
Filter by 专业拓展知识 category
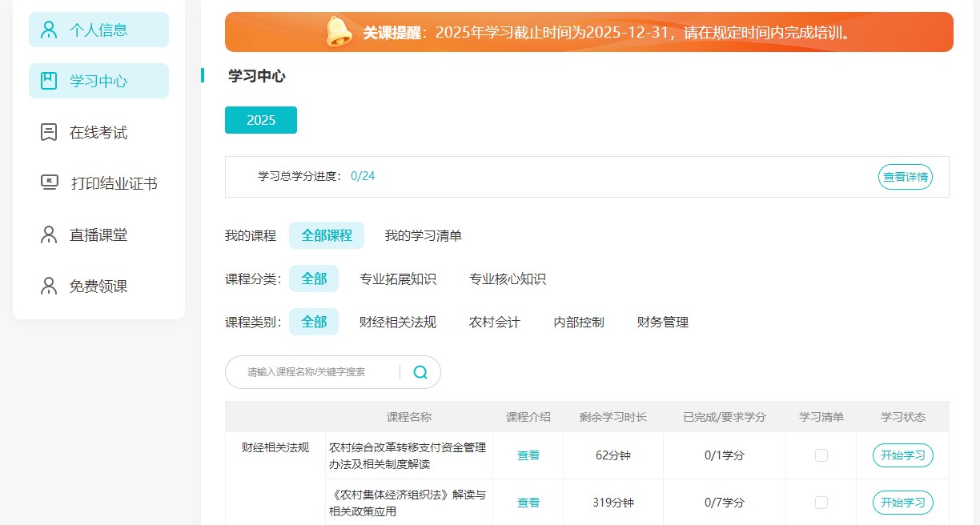[398, 279]
